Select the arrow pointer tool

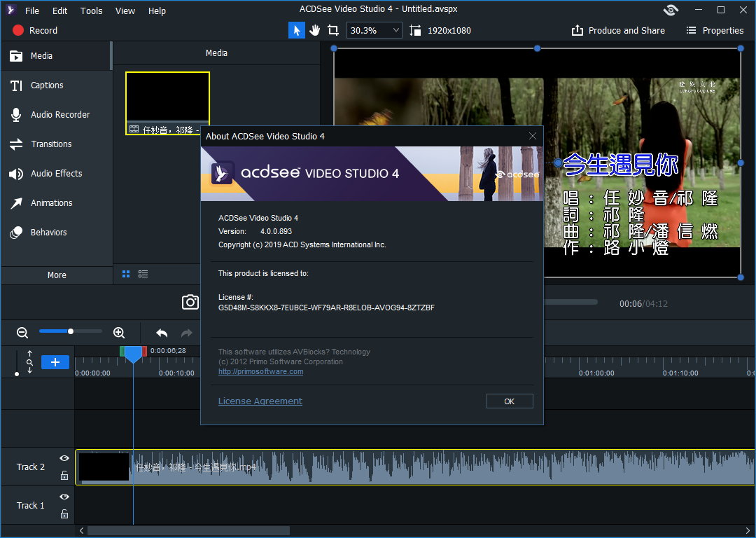pyautogui.click(x=297, y=30)
